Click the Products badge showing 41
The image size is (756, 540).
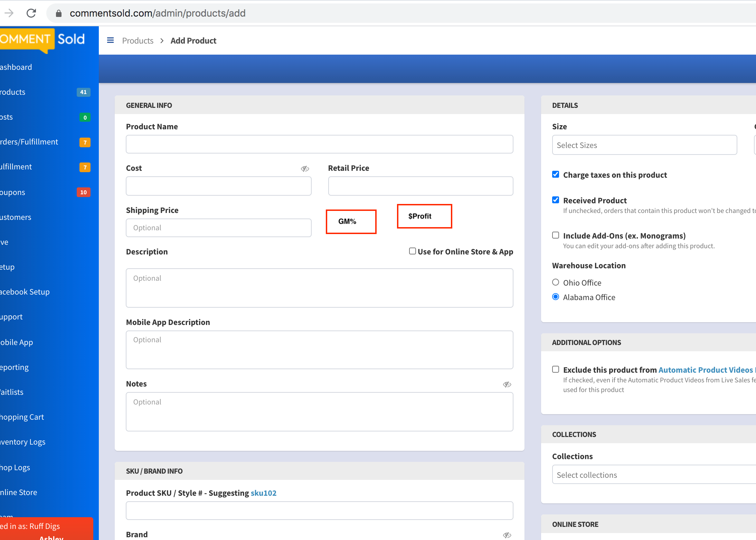pos(84,92)
